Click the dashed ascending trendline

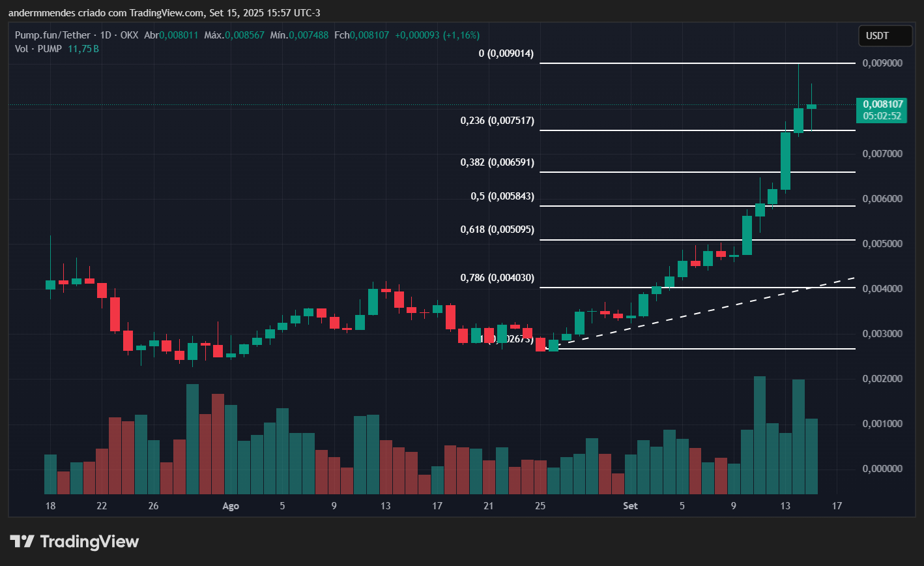click(717, 307)
